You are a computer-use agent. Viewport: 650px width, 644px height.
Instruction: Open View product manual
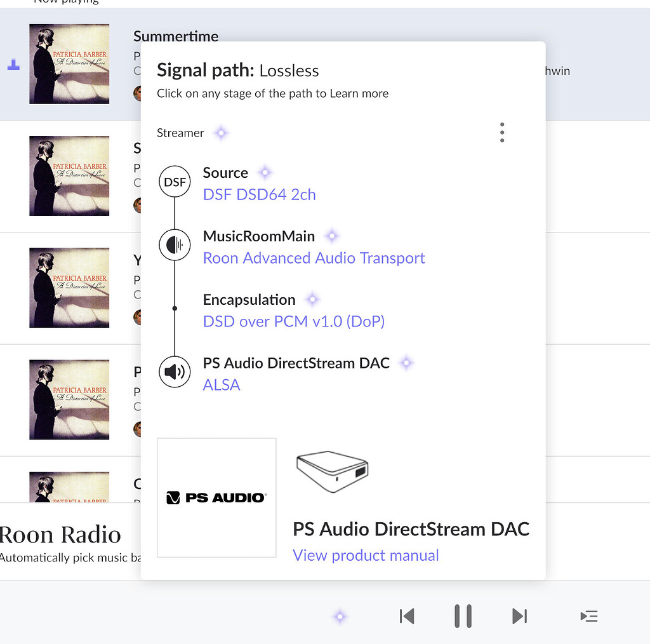366,555
